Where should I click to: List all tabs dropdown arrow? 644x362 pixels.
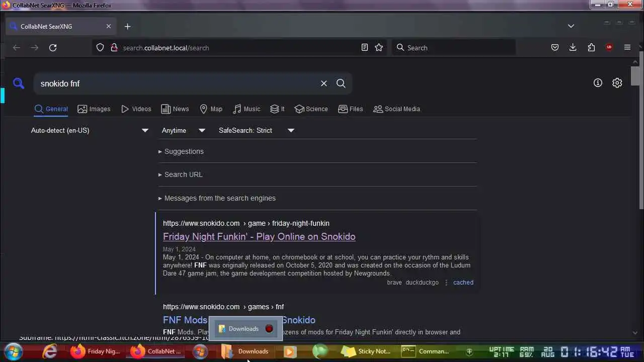[x=571, y=26]
